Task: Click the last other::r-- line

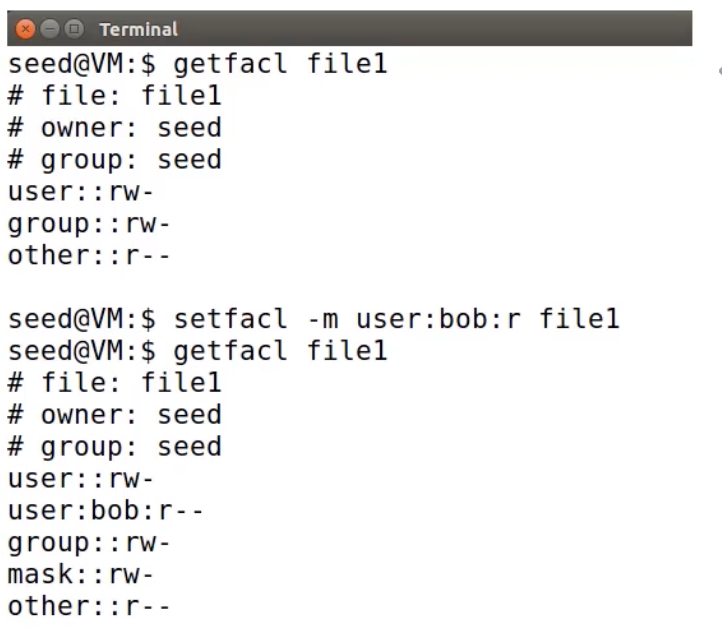Action: pos(89,606)
